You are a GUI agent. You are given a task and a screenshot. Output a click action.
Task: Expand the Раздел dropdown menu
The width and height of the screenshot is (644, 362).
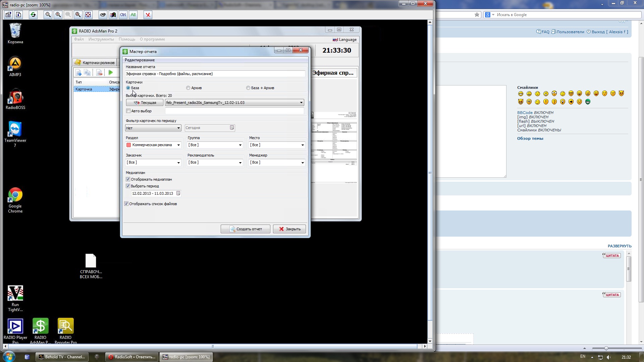[x=178, y=145]
